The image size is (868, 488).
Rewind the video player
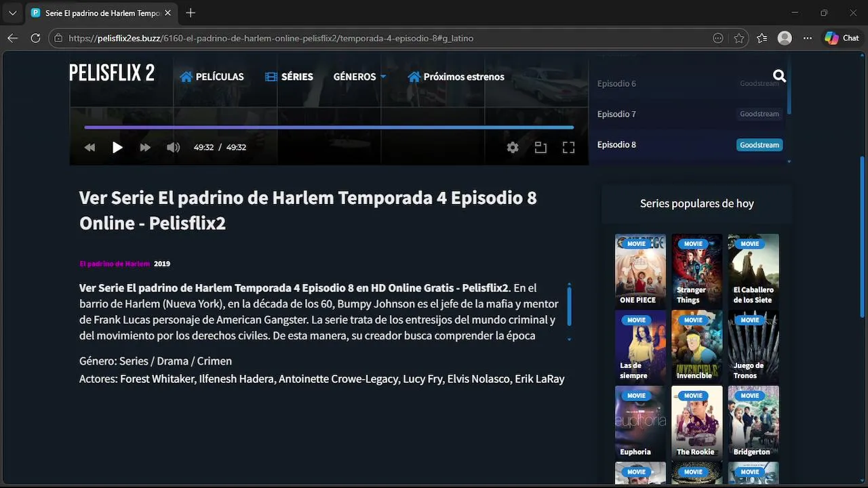point(90,147)
